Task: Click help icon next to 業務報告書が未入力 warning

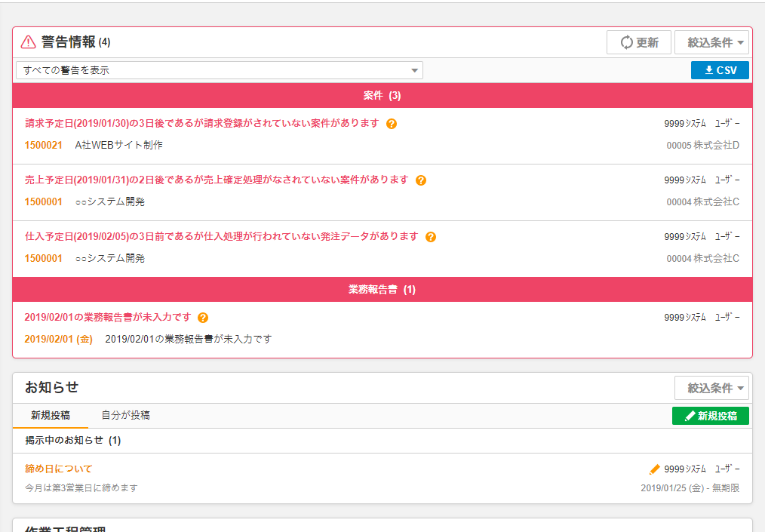Action: 203,318
